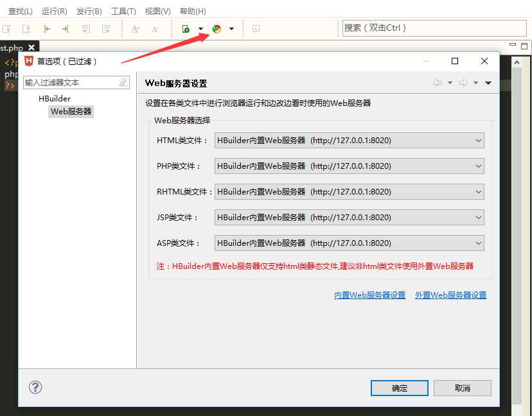532x416 pixels.
Task: Click the decrease font size A- icon
Action: click(155, 29)
